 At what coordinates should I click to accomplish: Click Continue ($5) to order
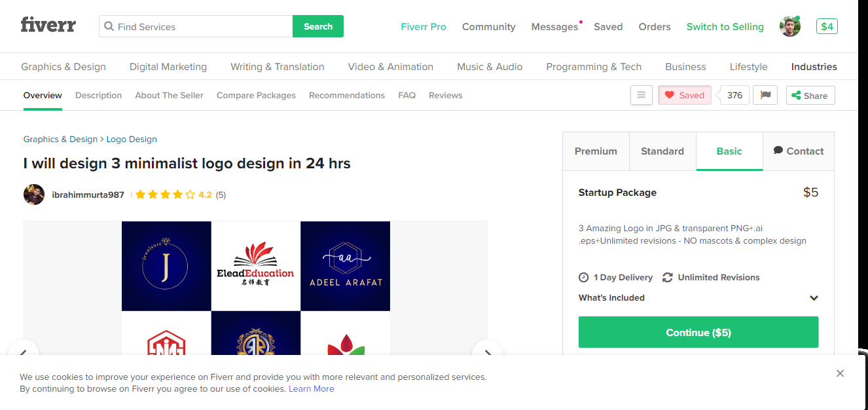coord(698,332)
